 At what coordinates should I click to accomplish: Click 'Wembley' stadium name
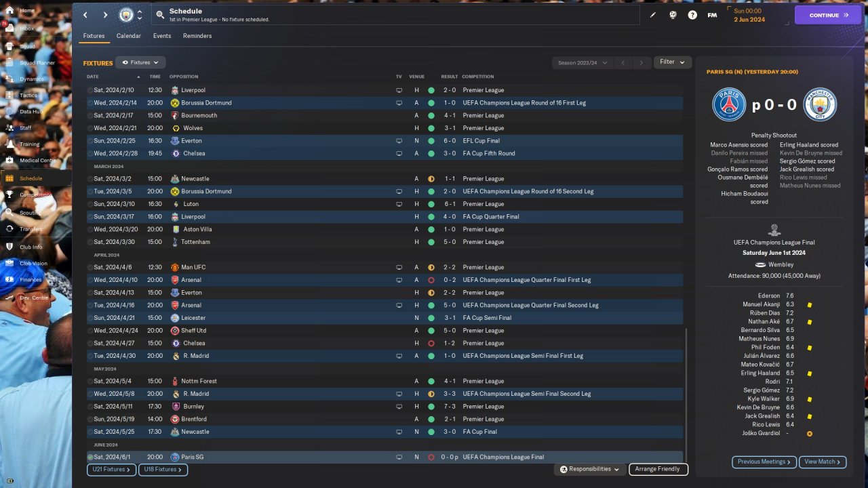[x=781, y=265]
